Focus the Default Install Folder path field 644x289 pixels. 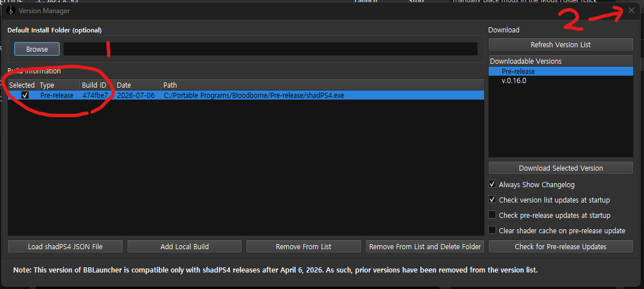pos(270,49)
